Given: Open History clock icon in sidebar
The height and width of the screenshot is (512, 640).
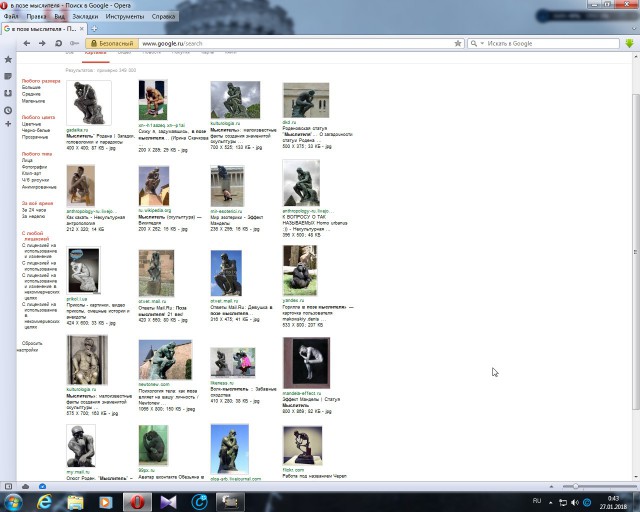Looking at the screenshot, I should 8,110.
